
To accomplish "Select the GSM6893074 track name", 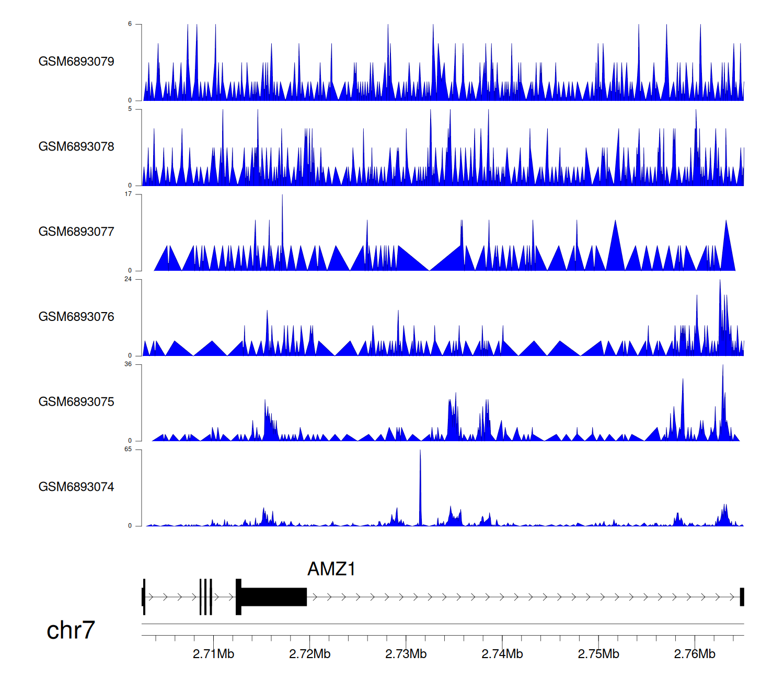I will tap(76, 487).
